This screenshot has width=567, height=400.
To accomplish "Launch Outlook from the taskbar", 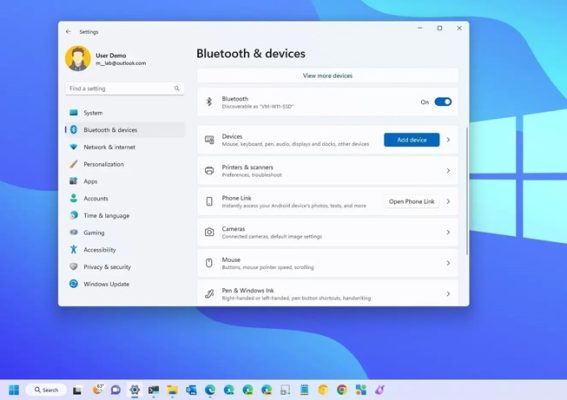I will (191, 390).
